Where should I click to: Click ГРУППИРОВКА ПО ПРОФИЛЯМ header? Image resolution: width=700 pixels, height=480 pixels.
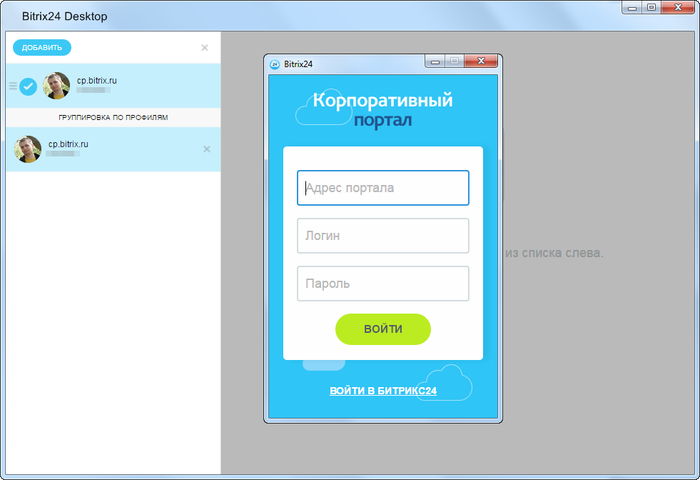(x=113, y=117)
